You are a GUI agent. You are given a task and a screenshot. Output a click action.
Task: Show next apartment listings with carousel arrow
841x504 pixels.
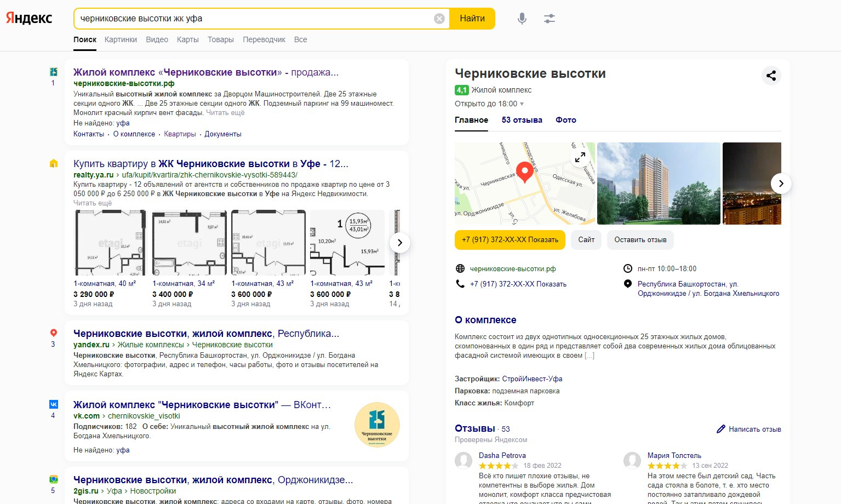pos(400,243)
